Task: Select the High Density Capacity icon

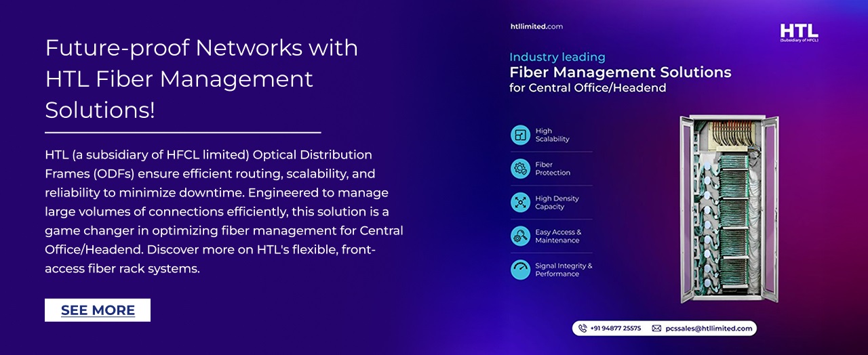Action: tap(520, 203)
